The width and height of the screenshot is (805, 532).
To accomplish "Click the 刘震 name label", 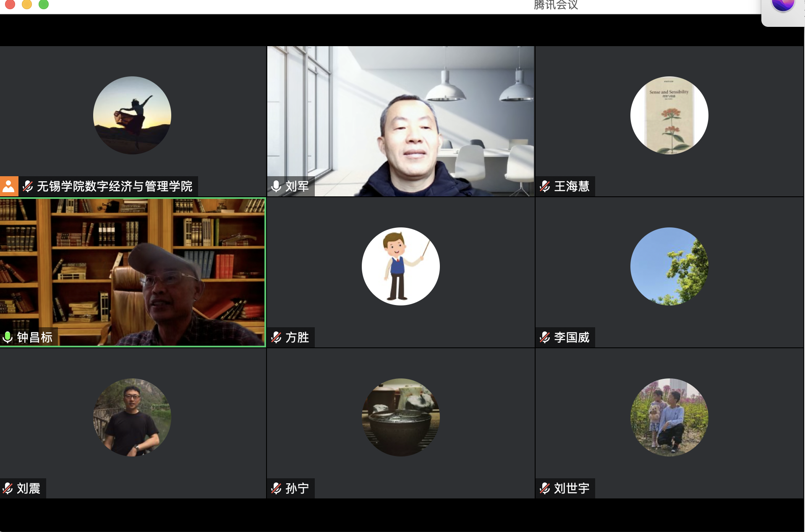I will click(29, 488).
